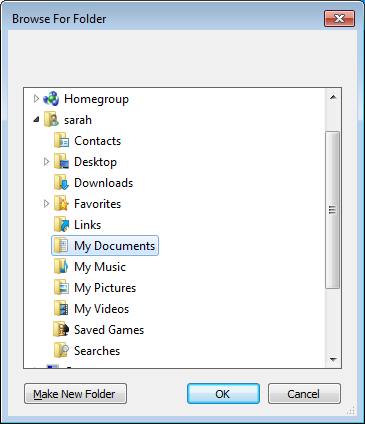Click the My Videos folder icon

(61, 309)
